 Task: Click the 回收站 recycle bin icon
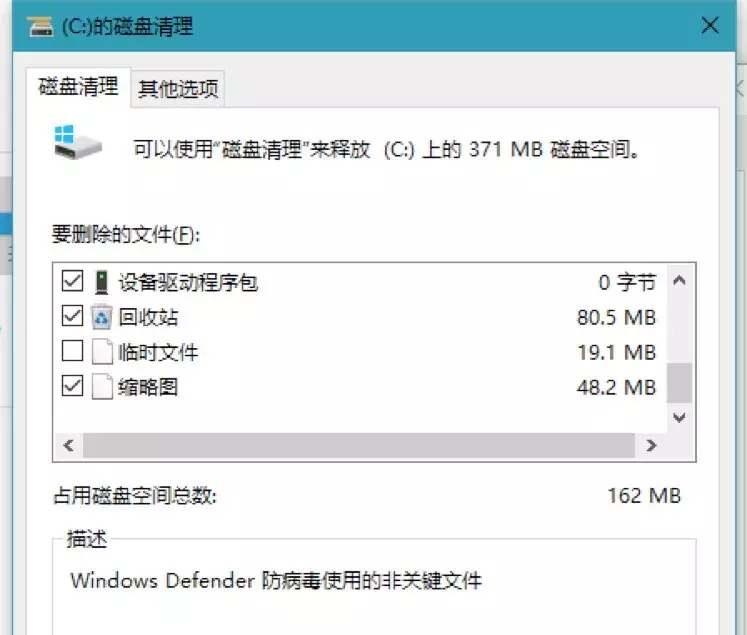101,318
